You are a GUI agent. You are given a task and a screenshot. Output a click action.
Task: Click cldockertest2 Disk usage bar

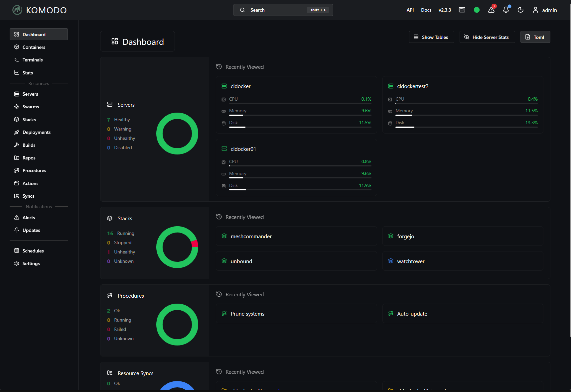tap(467, 127)
